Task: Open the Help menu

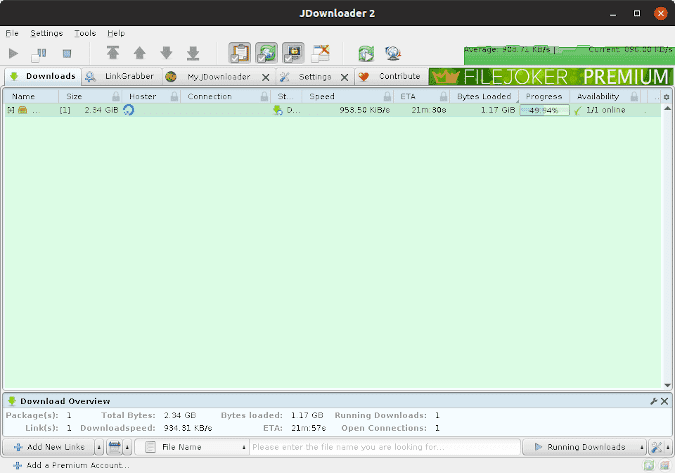Action: click(x=116, y=33)
